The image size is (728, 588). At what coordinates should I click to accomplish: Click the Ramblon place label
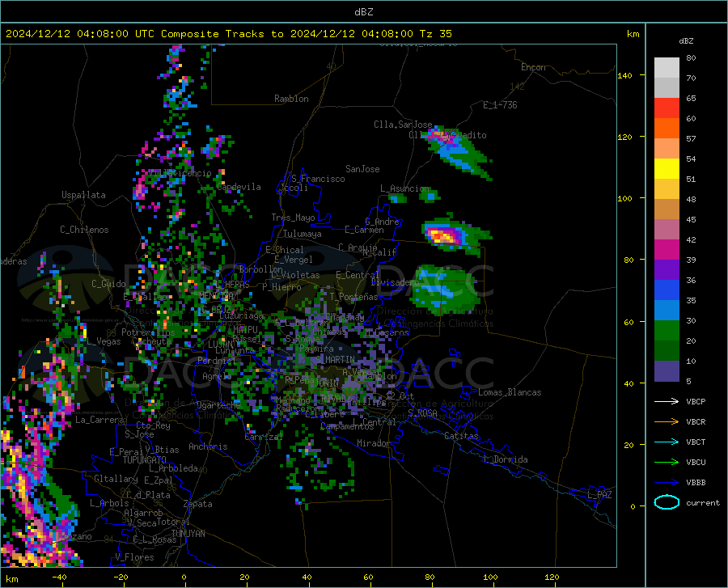291,99
